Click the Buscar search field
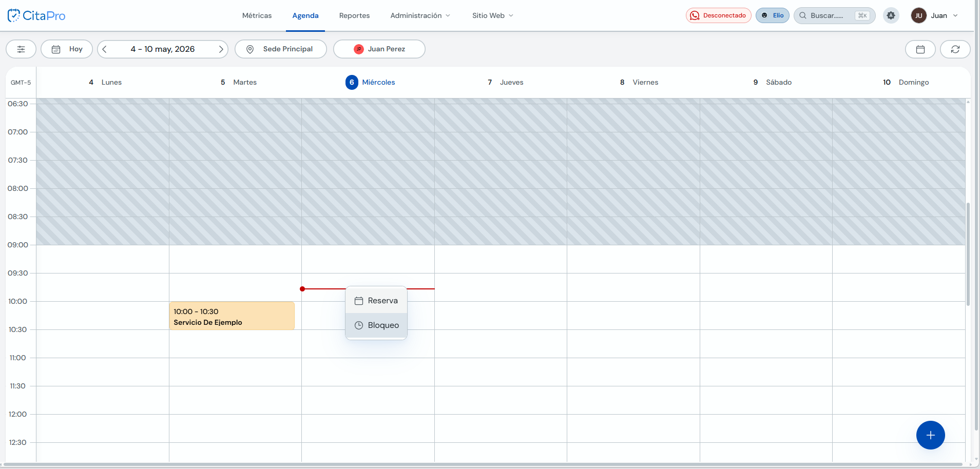This screenshot has width=980, height=469. coord(835,15)
